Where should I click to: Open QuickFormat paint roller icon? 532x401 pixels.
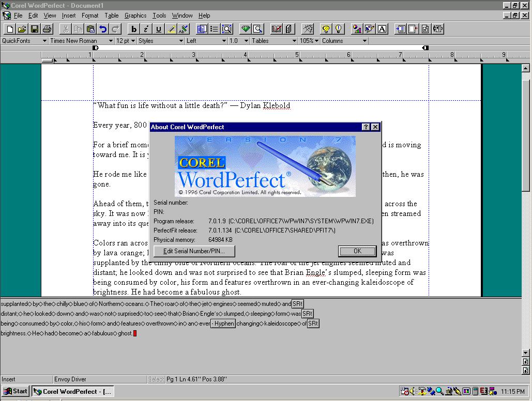[183, 29]
